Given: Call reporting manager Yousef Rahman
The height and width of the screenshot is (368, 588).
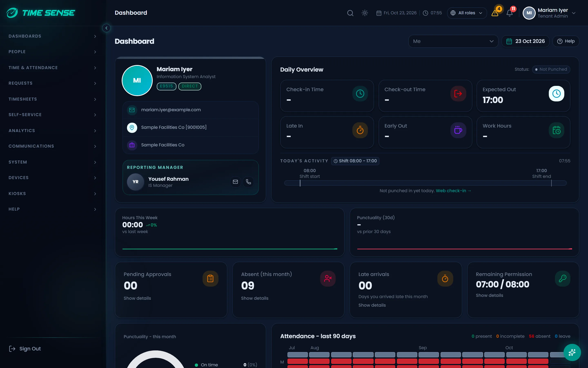Looking at the screenshot, I should (x=248, y=182).
